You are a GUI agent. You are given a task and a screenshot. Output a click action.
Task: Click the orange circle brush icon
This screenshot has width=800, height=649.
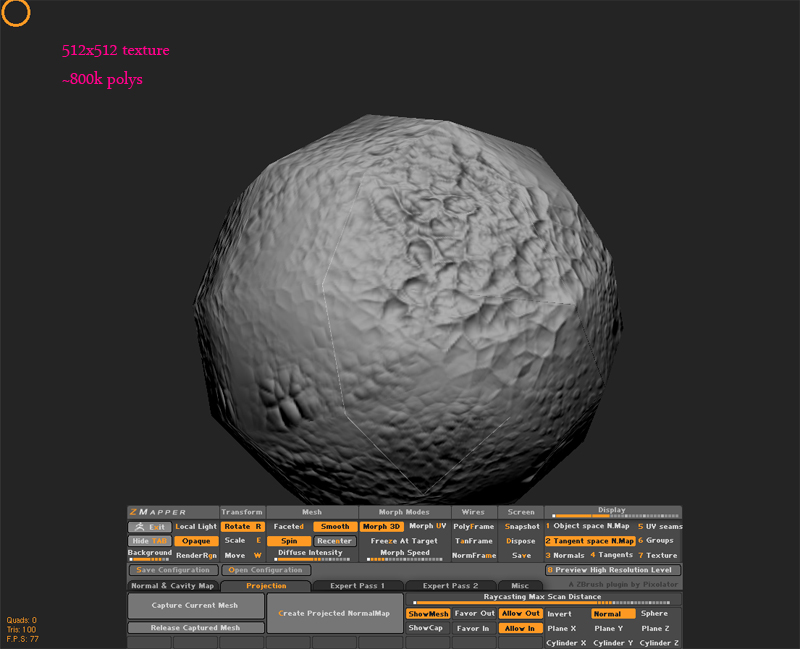pos(15,14)
